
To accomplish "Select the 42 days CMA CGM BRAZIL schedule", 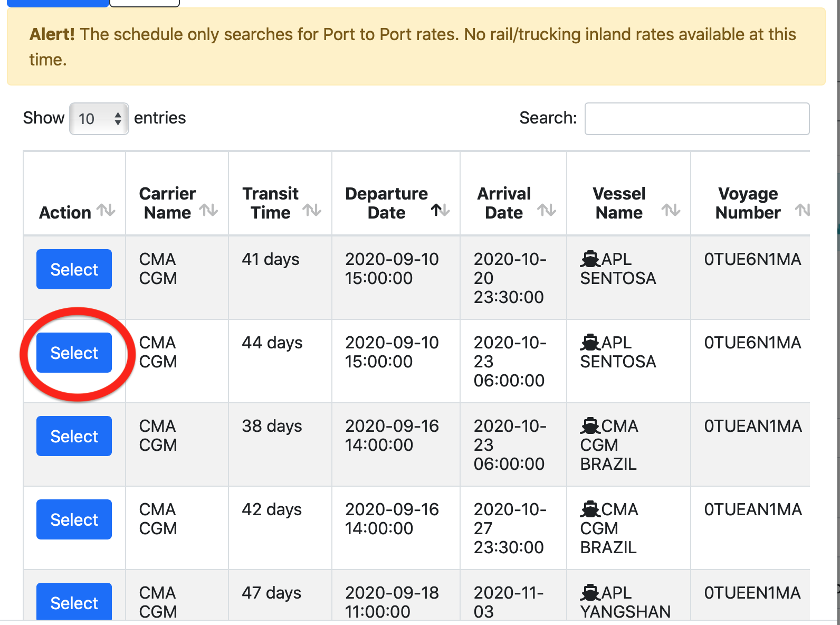I will point(74,519).
